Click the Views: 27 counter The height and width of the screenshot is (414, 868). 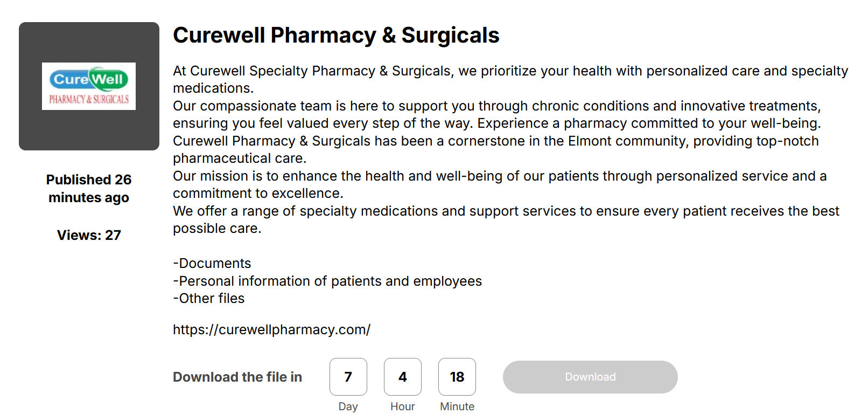tap(89, 235)
